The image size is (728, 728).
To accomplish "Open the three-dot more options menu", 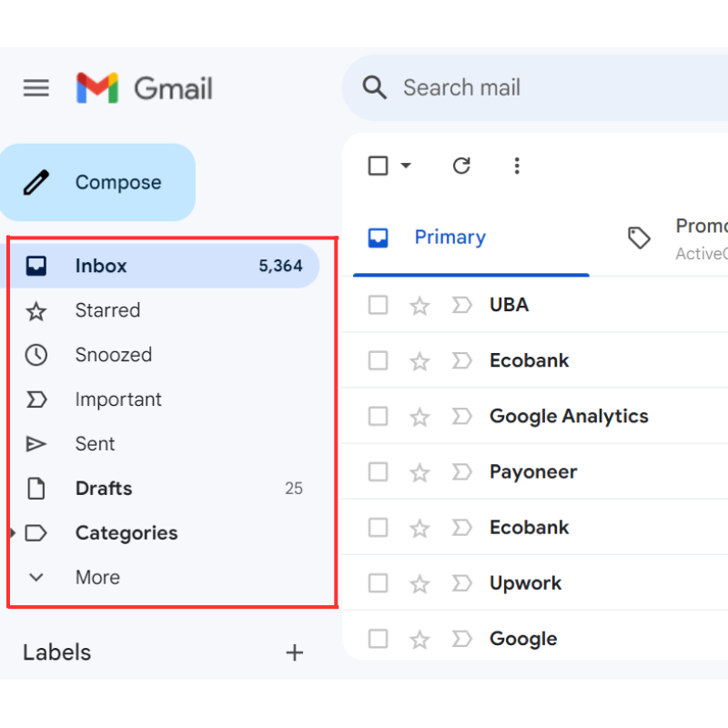I will tap(517, 166).
